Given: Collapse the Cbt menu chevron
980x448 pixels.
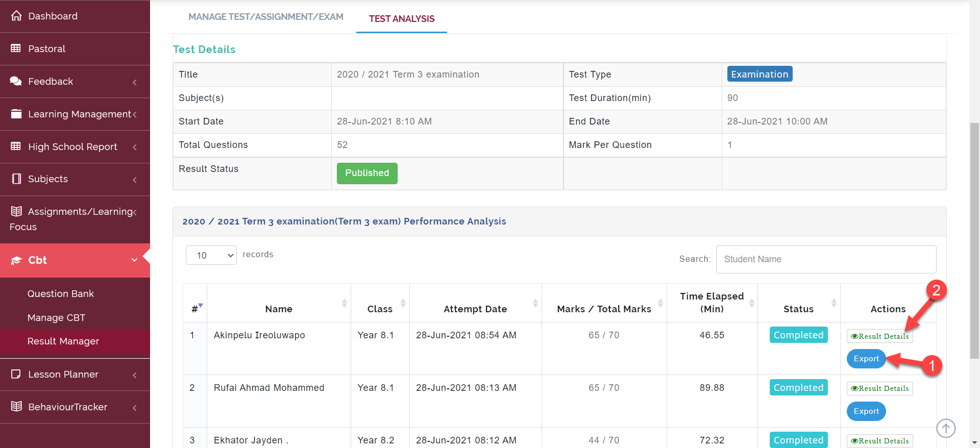Looking at the screenshot, I should pos(134,260).
